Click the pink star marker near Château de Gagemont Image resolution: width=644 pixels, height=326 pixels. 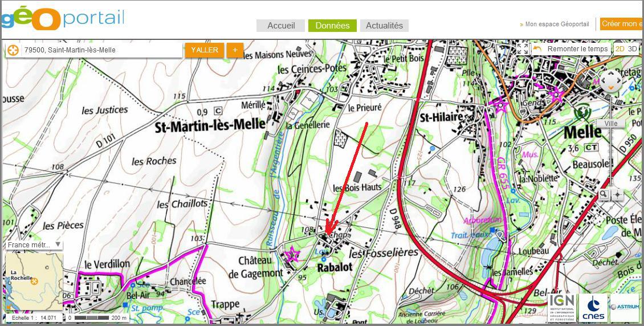click(292, 254)
